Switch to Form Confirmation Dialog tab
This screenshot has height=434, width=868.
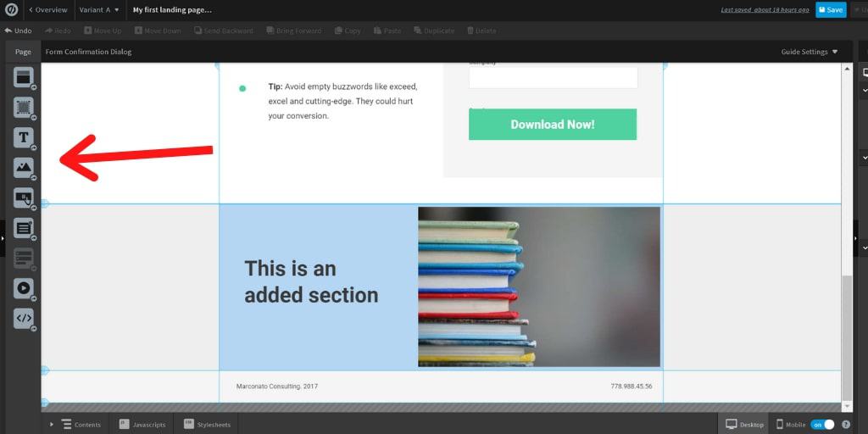[x=88, y=52]
